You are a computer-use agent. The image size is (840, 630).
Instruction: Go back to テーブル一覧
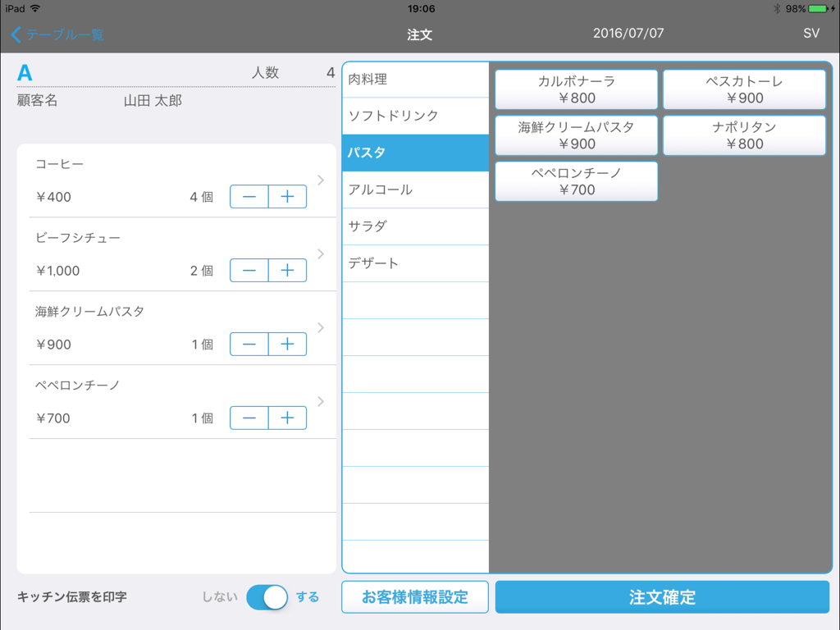pyautogui.click(x=57, y=34)
